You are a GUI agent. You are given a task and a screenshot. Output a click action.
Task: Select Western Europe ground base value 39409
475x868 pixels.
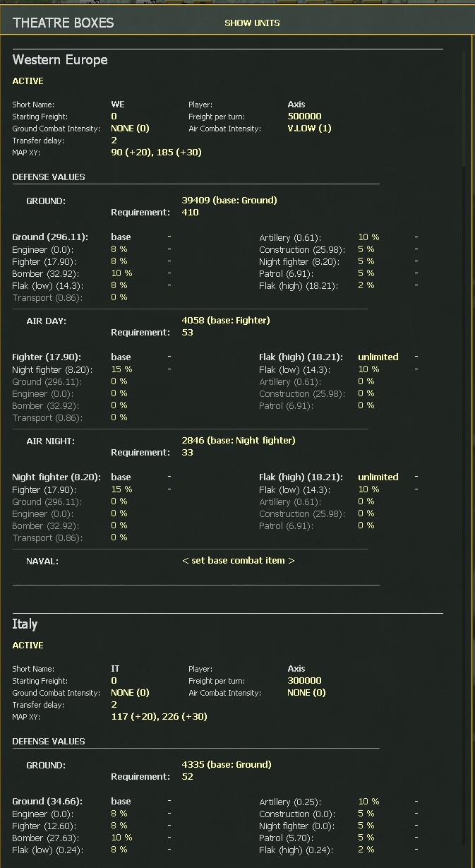coord(229,201)
